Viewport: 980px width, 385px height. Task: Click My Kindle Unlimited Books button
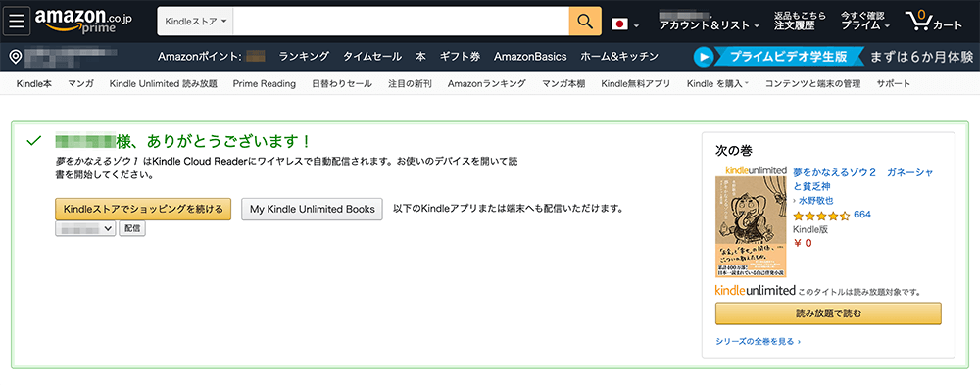tap(312, 210)
